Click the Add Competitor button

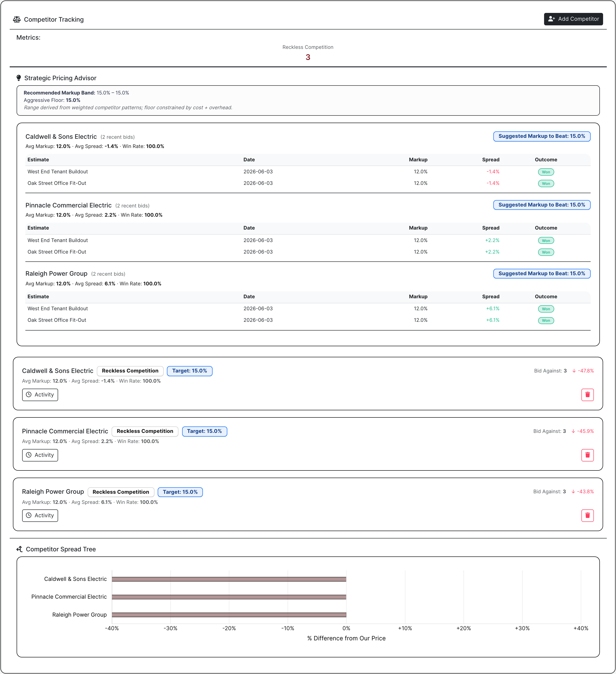(x=573, y=19)
